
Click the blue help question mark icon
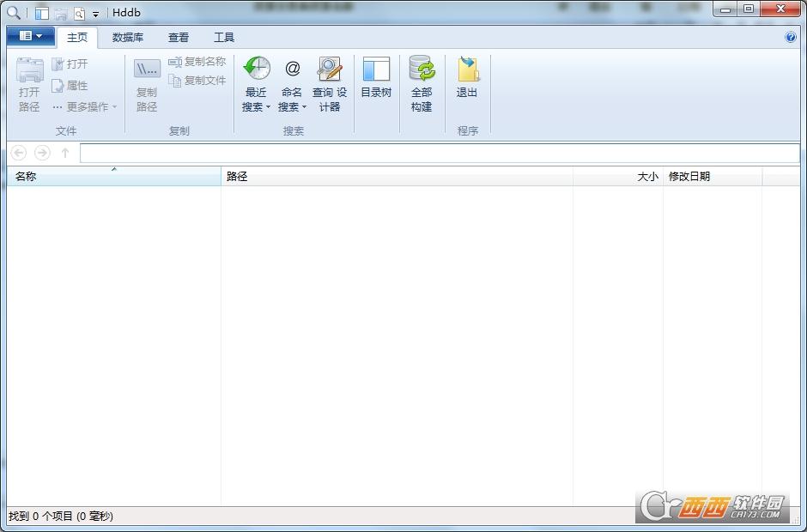tap(791, 37)
